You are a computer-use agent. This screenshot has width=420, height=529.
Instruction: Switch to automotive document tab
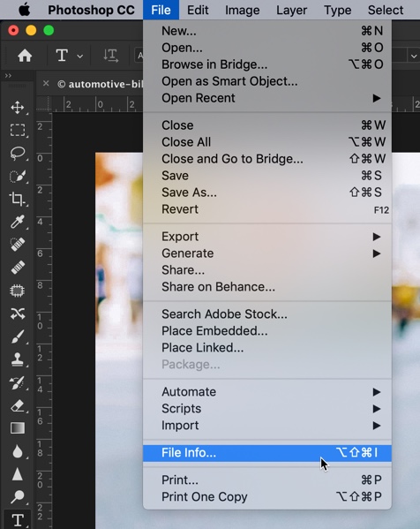pyautogui.click(x=100, y=84)
